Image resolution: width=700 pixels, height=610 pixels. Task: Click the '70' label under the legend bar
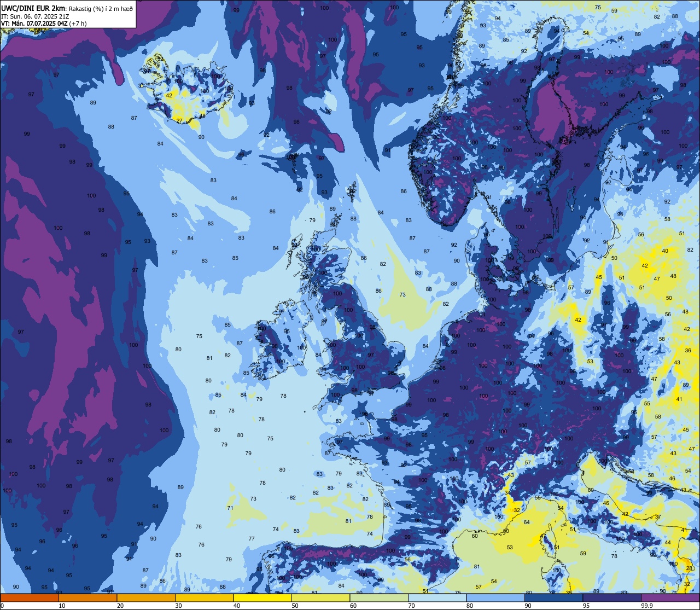coord(411,606)
